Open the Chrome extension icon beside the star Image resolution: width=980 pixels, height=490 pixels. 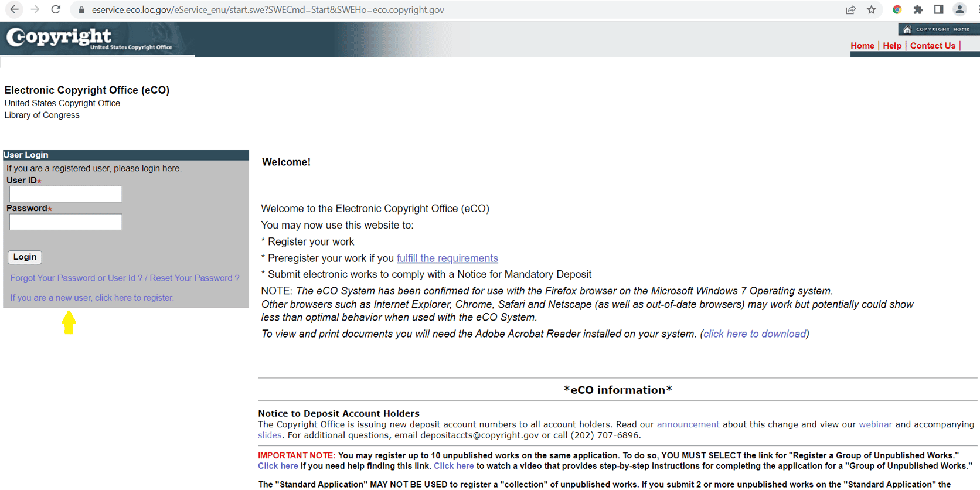coord(897,9)
